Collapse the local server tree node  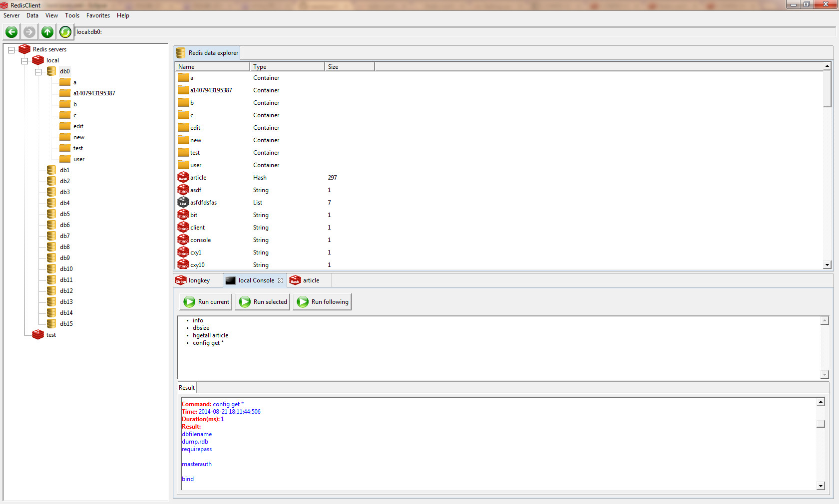(x=24, y=60)
